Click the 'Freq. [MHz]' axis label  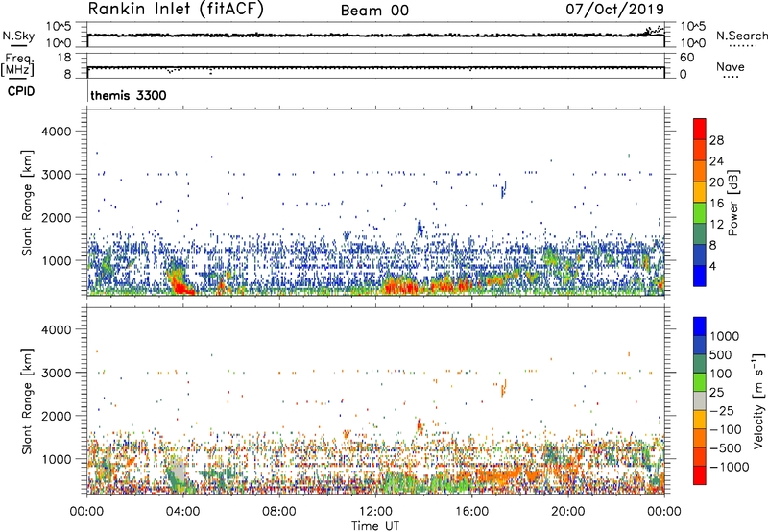[x=17, y=64]
